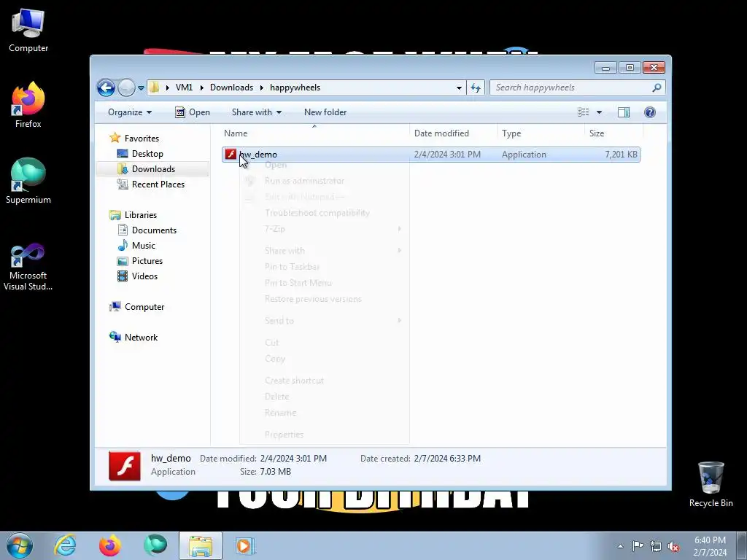Open Downloads in Favorites
The height and width of the screenshot is (560, 747).
tap(153, 169)
